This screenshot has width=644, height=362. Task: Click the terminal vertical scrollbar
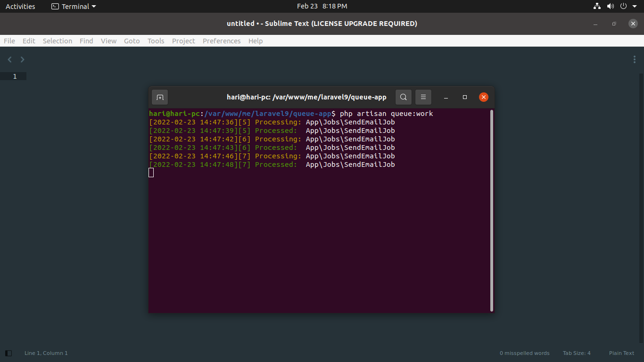492,210
